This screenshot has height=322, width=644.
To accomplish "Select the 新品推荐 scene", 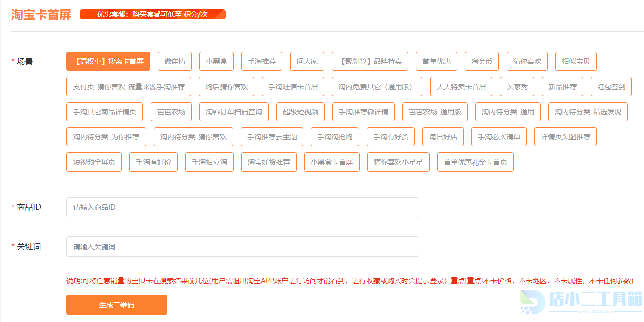I will [562, 87].
